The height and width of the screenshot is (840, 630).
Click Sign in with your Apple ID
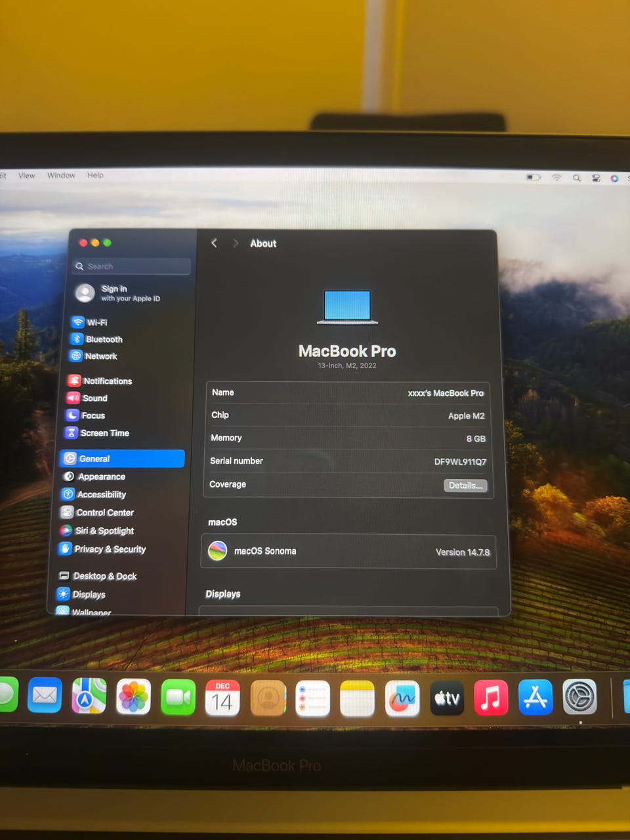coord(118,293)
